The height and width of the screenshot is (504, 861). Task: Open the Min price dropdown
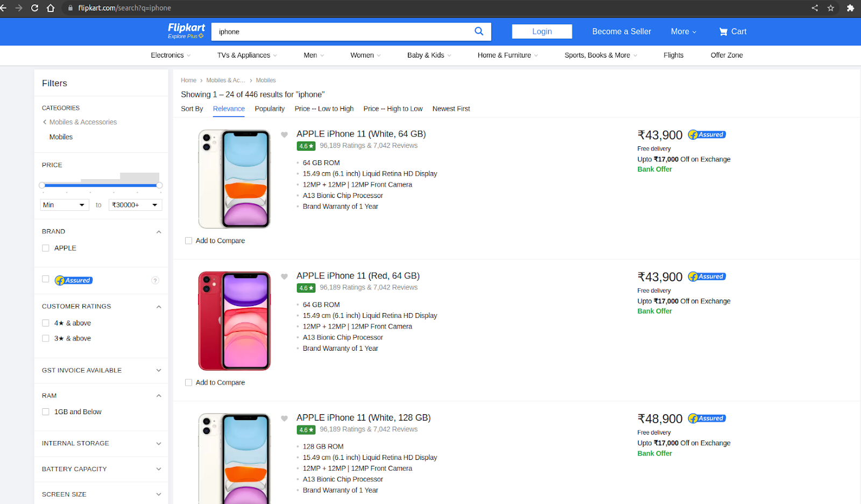click(x=65, y=205)
